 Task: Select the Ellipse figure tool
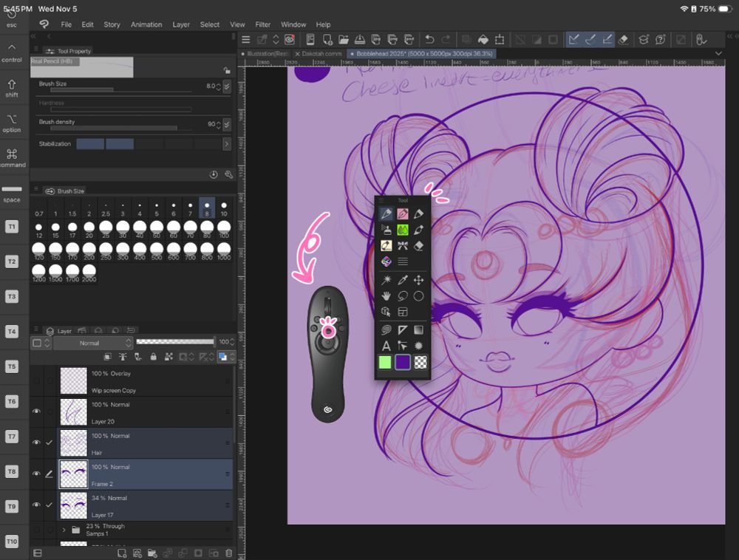pos(418,296)
